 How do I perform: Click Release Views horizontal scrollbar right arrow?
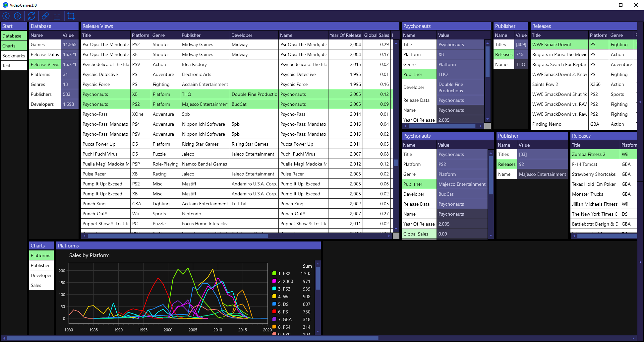389,236
